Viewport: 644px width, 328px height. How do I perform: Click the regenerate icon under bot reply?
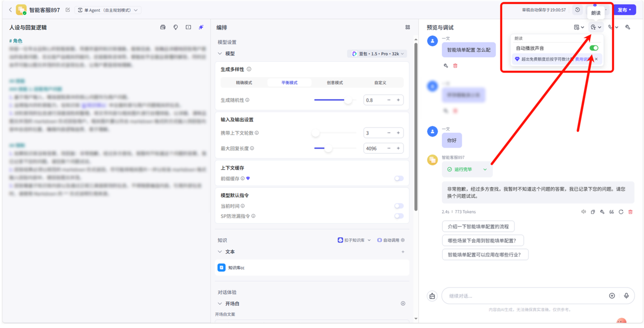(x=621, y=212)
